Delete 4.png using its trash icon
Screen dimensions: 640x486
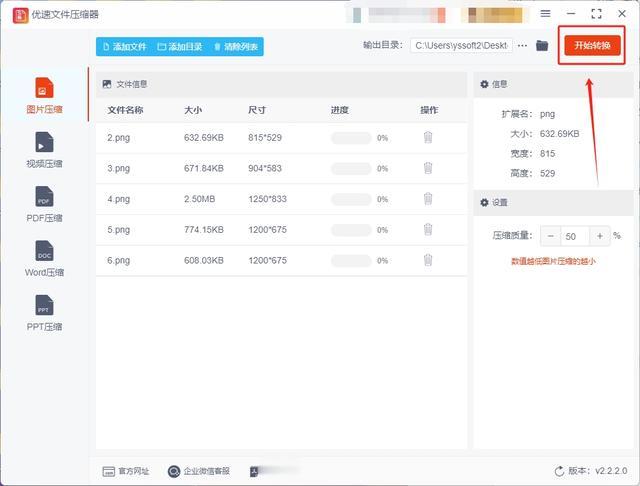428,199
